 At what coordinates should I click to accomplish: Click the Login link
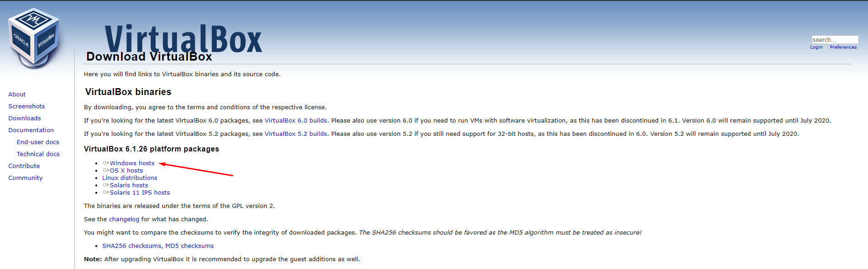point(816,47)
